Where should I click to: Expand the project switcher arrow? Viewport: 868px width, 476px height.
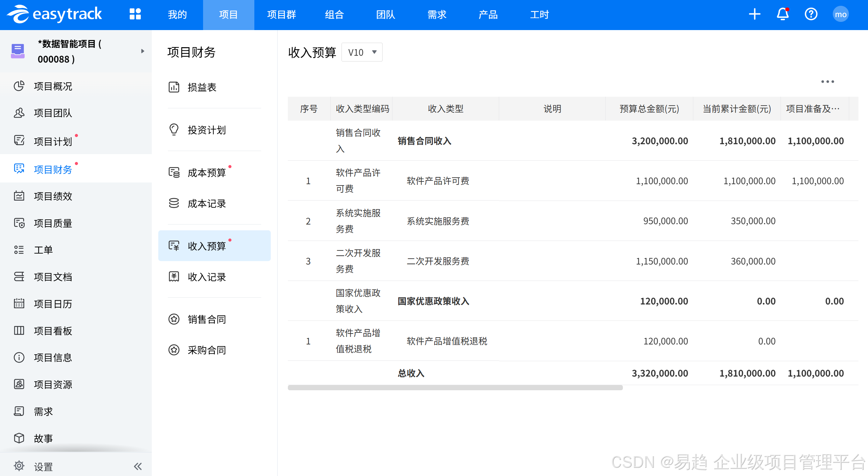point(143,51)
